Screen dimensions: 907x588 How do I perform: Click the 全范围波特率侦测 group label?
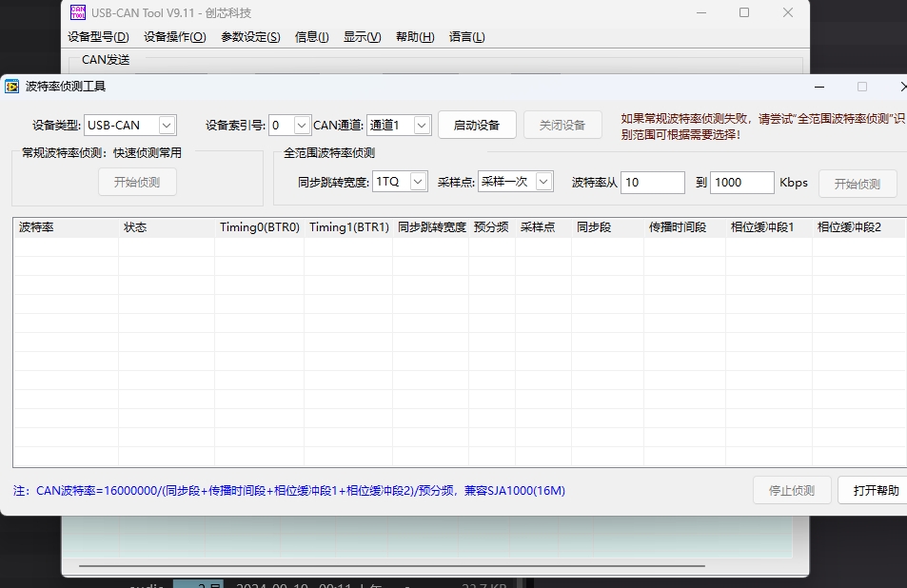tap(329, 152)
